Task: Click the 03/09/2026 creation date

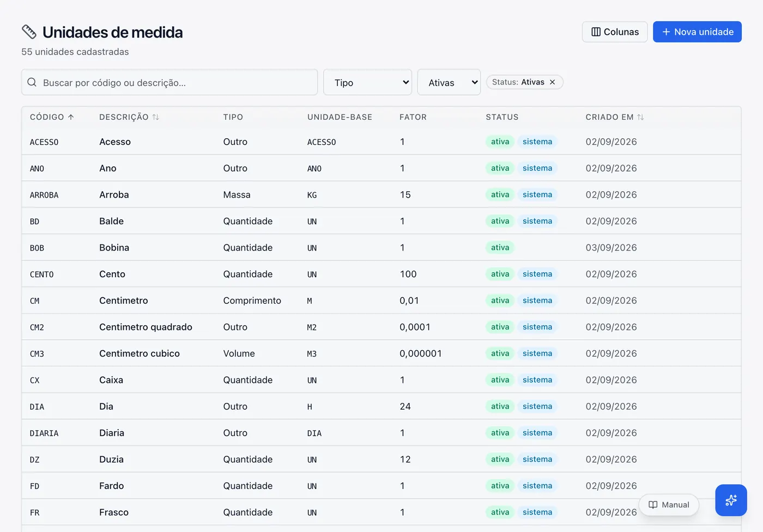Action: point(611,248)
